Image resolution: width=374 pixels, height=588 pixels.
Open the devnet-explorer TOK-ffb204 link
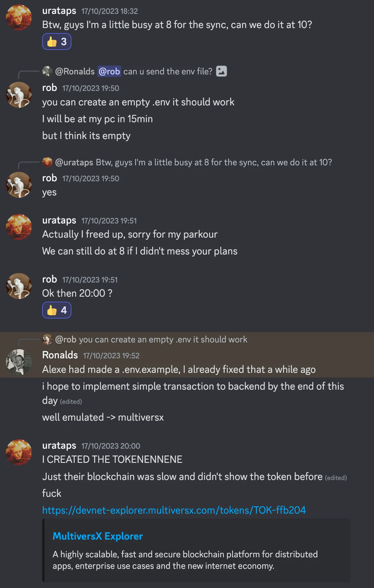[174, 510]
